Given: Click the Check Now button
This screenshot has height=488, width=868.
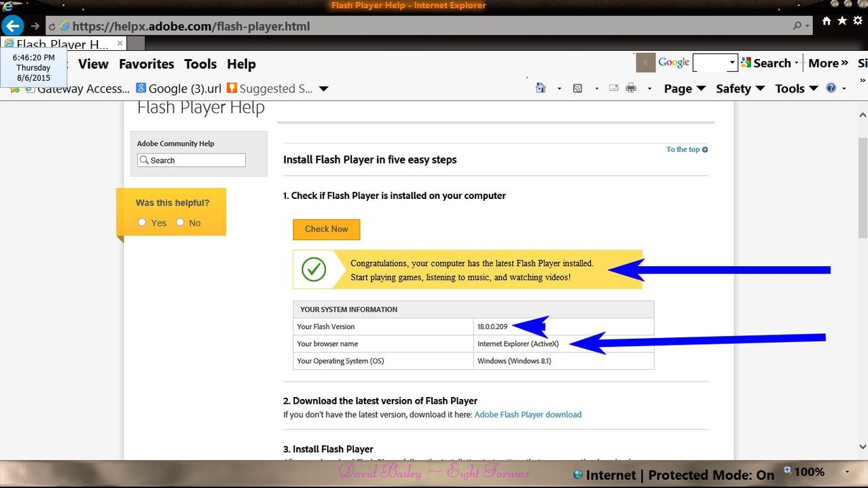Looking at the screenshot, I should (326, 229).
